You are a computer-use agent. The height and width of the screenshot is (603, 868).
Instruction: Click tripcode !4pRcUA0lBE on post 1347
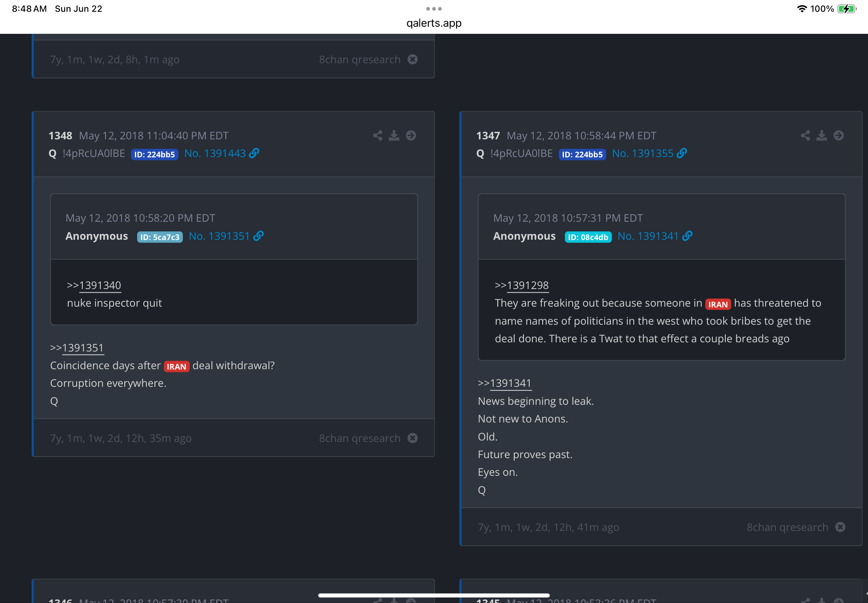point(522,153)
